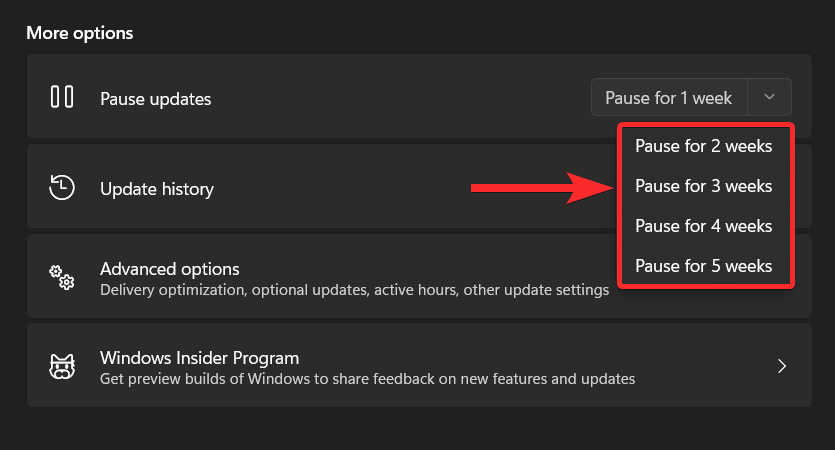This screenshot has height=450, width=835.
Task: Click the Windows Insider Program cat icon
Action: (x=62, y=366)
